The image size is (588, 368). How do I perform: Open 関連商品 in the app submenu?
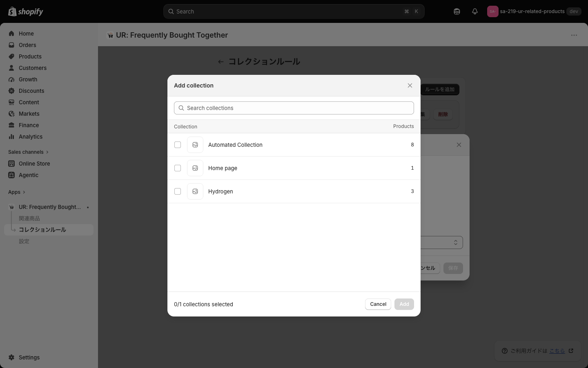pos(29,218)
